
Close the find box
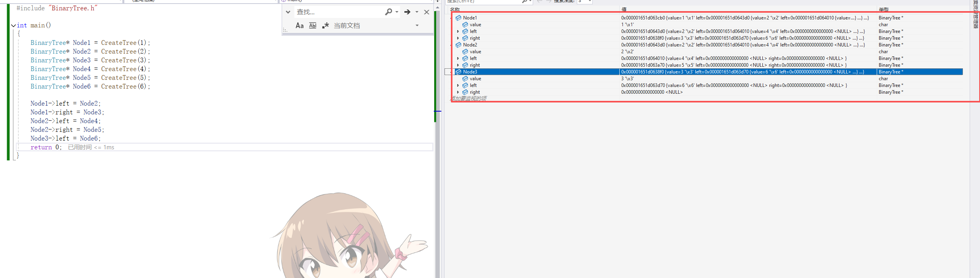point(427,12)
